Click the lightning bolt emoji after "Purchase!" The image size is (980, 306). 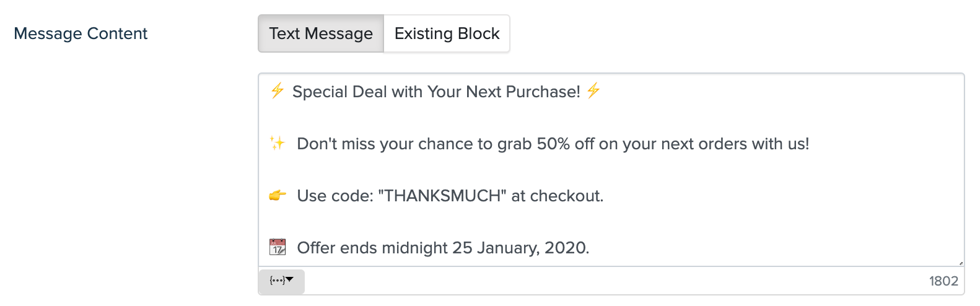click(593, 91)
